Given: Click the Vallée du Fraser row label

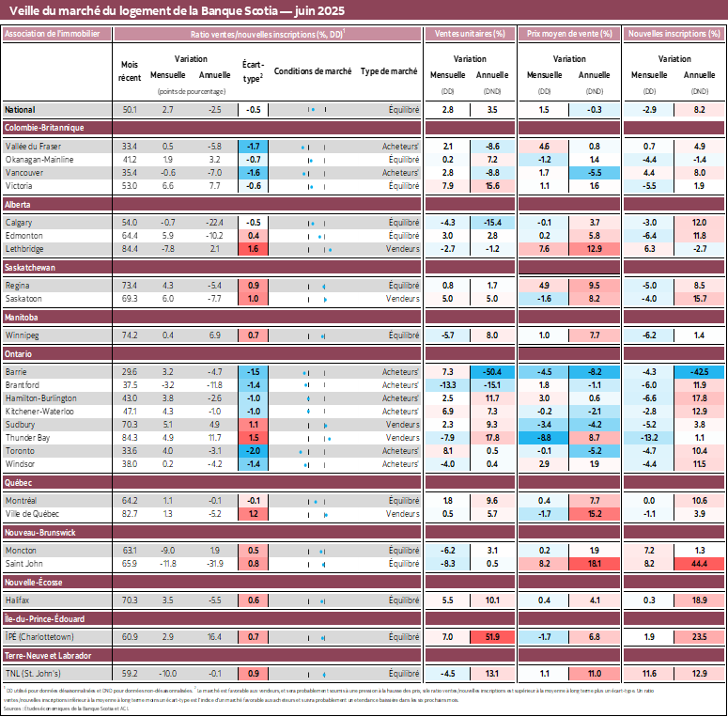Looking at the screenshot, I should (35, 147).
